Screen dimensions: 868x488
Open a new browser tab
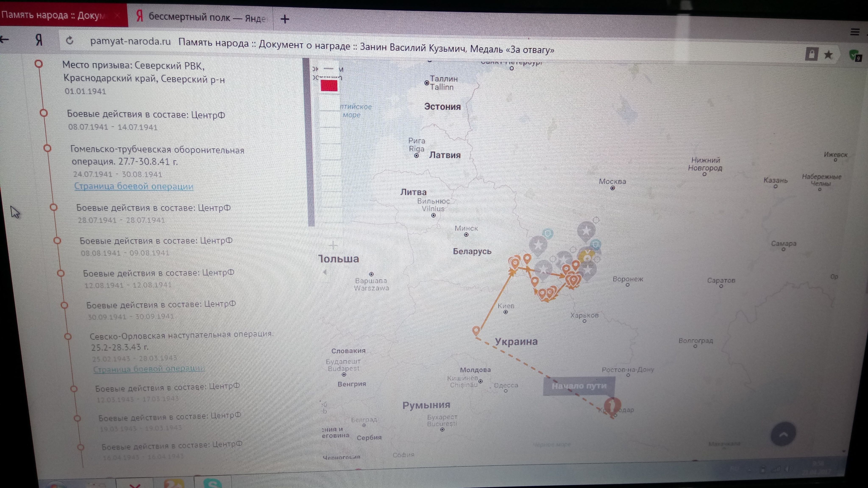tap(285, 19)
